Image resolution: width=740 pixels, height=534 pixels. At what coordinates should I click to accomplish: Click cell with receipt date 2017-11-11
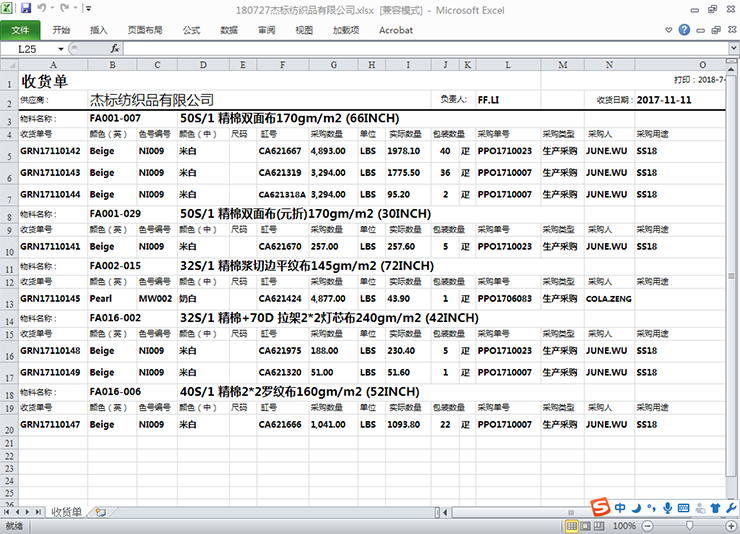pyautogui.click(x=664, y=100)
